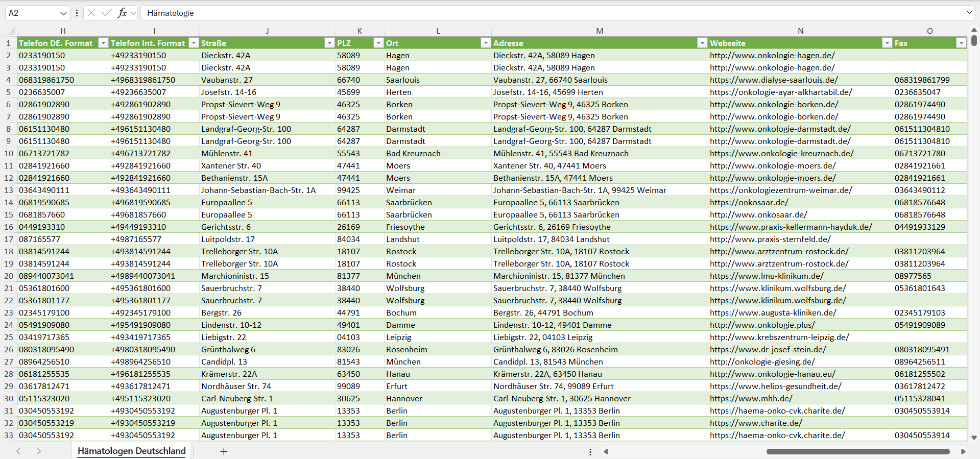Open filter for Straße column

point(329,43)
